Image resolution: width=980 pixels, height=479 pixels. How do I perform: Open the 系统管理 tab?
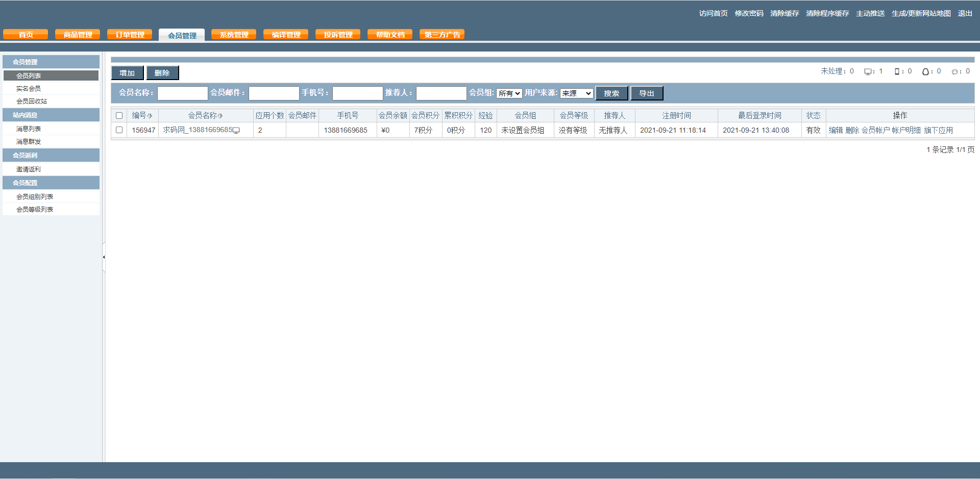coord(234,35)
